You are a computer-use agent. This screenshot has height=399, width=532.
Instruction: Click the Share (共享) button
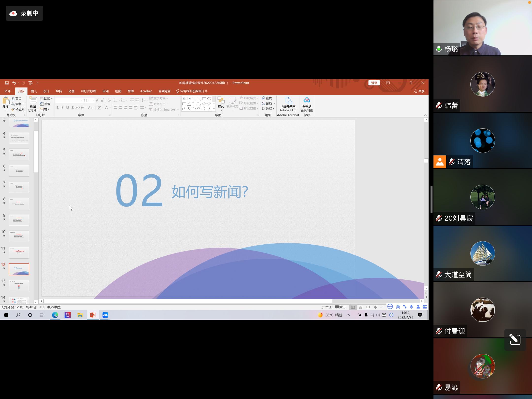(419, 91)
